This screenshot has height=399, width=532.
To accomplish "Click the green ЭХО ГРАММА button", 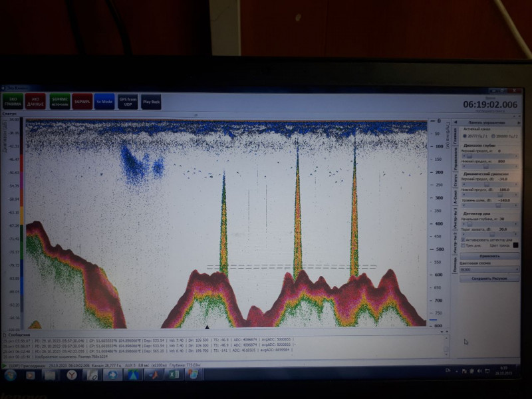I will coord(13,101).
